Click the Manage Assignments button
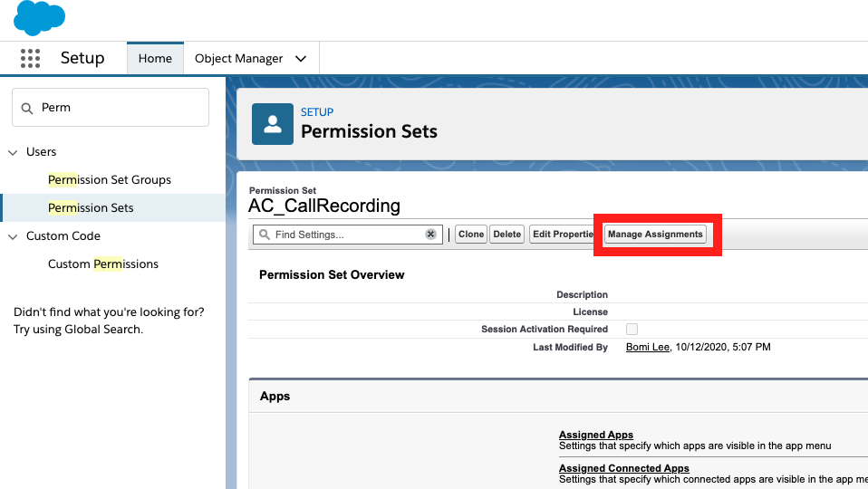Image resolution: width=868 pixels, height=489 pixels. point(655,235)
